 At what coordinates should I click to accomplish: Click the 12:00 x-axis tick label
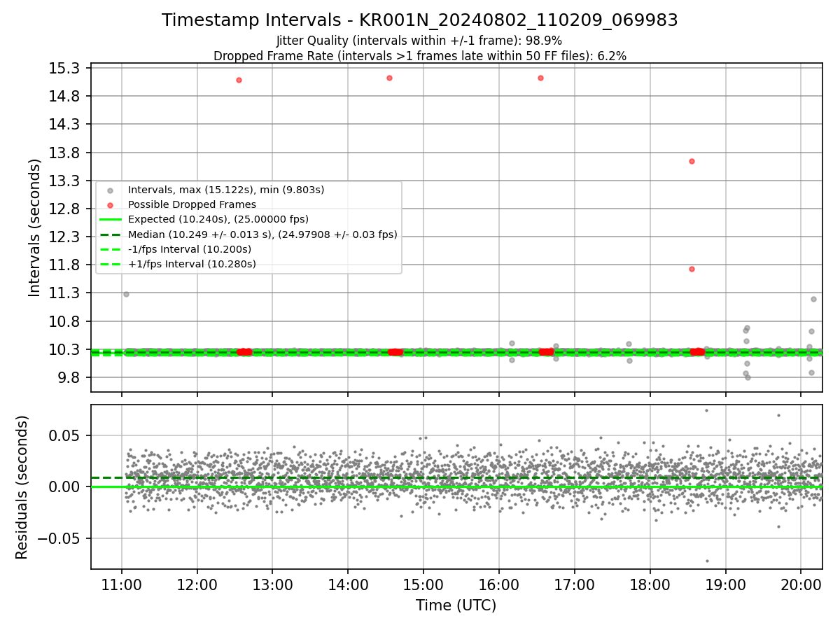(197, 584)
